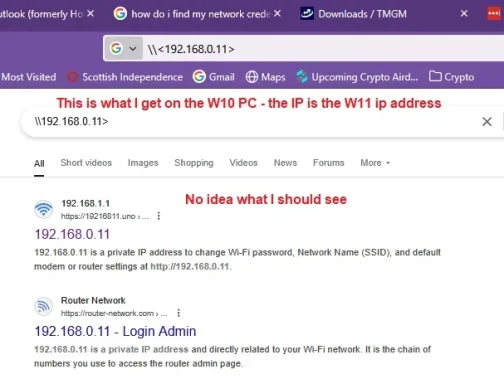This screenshot has width=504, height=384.
Task: Open the Google search engine dropdown in the address bar
Action: coord(123,49)
